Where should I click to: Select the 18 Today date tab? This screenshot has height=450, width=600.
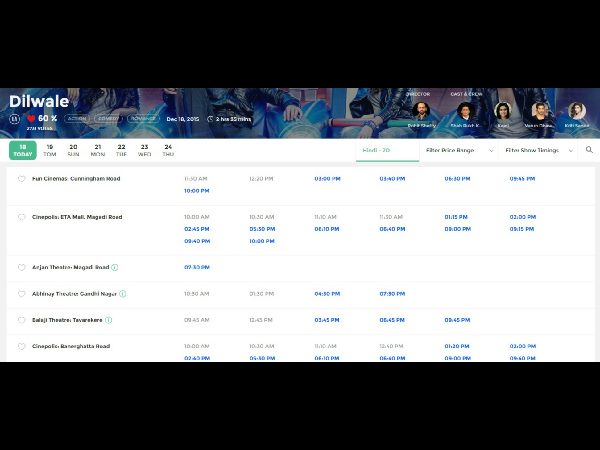(x=23, y=150)
